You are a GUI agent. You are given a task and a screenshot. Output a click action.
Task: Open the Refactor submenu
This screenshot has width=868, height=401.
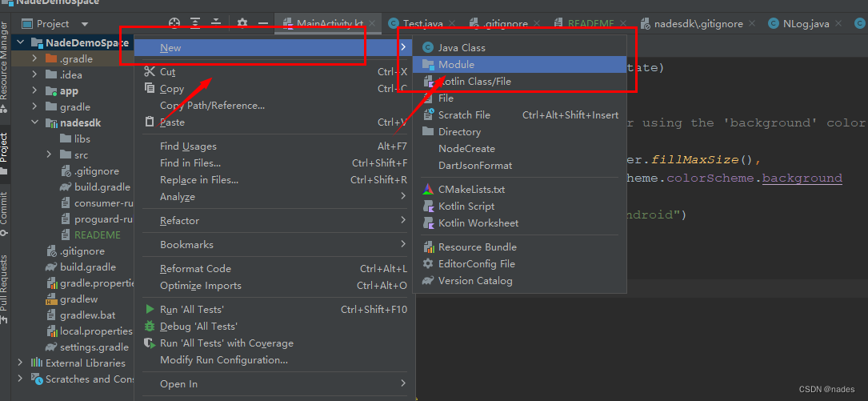click(274, 220)
